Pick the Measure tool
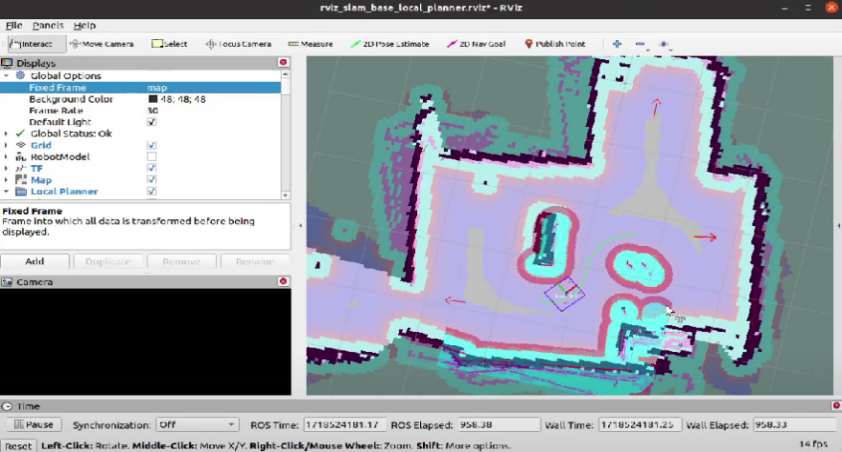The image size is (842, 452). [310, 44]
